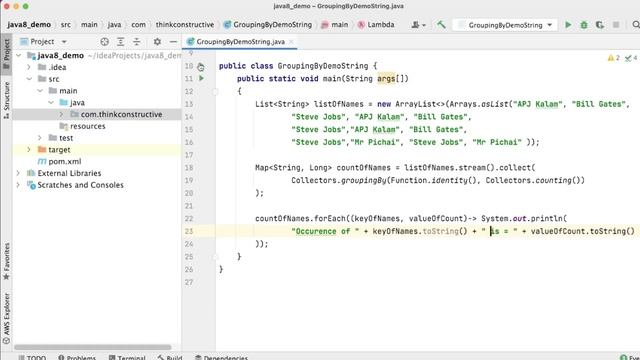Viewport: 640px width, 360px height.
Task: Open the TODO tool window
Action: point(32,357)
